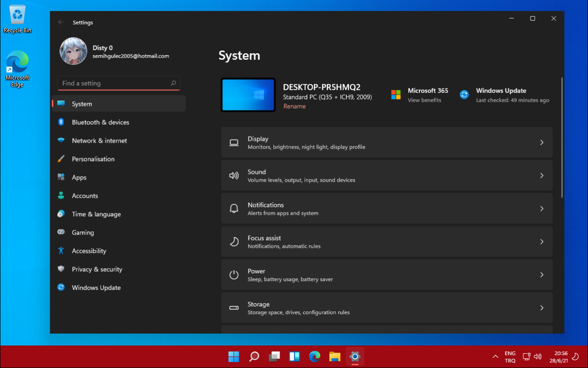The height and width of the screenshot is (368, 588).
Task: Click the Find a setting search box
Action: (x=115, y=83)
